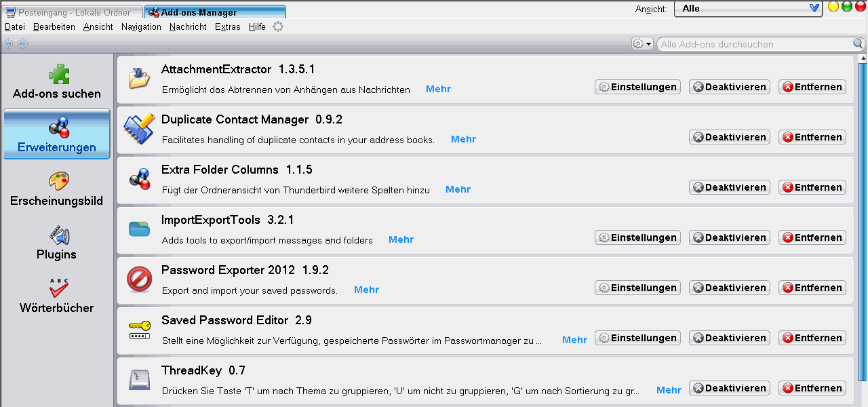This screenshot has width=868, height=407.
Task: Open the Datei menu
Action: coord(15,27)
